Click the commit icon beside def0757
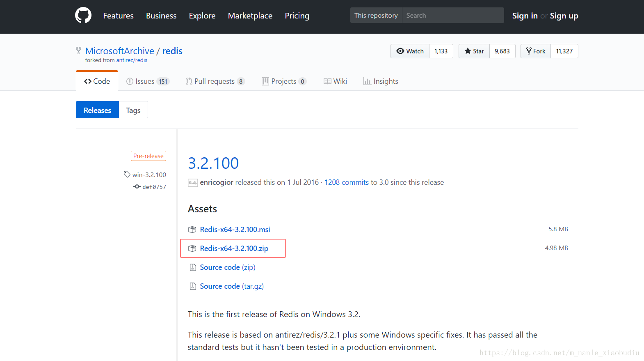 137,186
